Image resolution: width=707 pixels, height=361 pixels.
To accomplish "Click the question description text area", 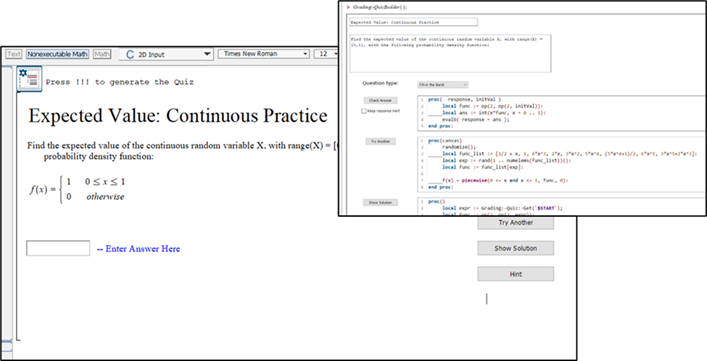I will coord(450,53).
